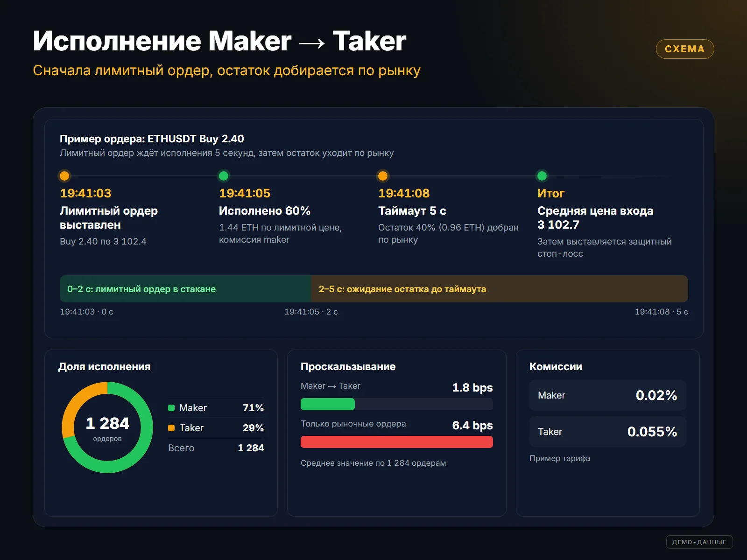The image size is (747, 560).
Task: Click the '2–5 с: ожидание остатка' bar segment
Action: (500, 289)
